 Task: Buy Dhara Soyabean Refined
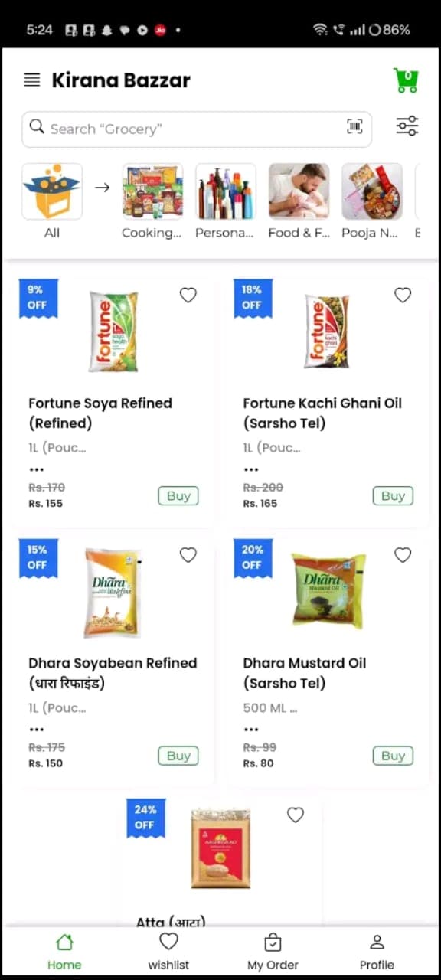pyautogui.click(x=178, y=756)
